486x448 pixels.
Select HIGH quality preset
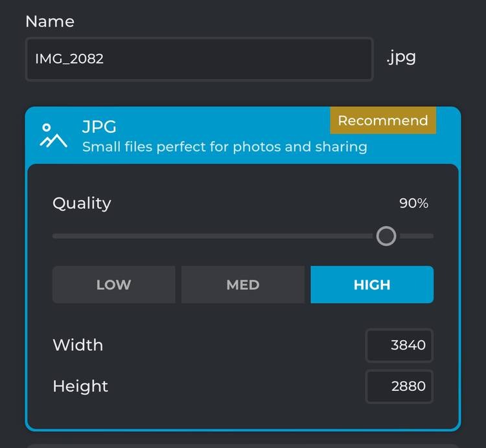click(372, 284)
